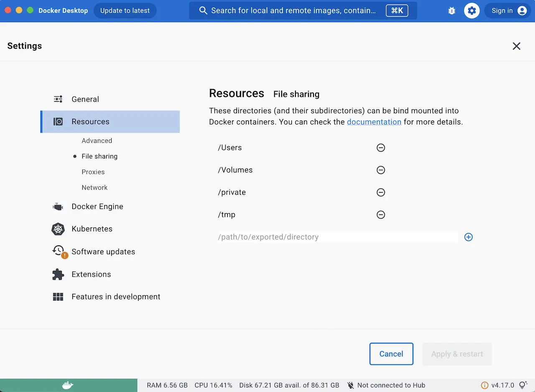Remove the /Users shared directory
This screenshot has width=535, height=392.
tap(381, 148)
